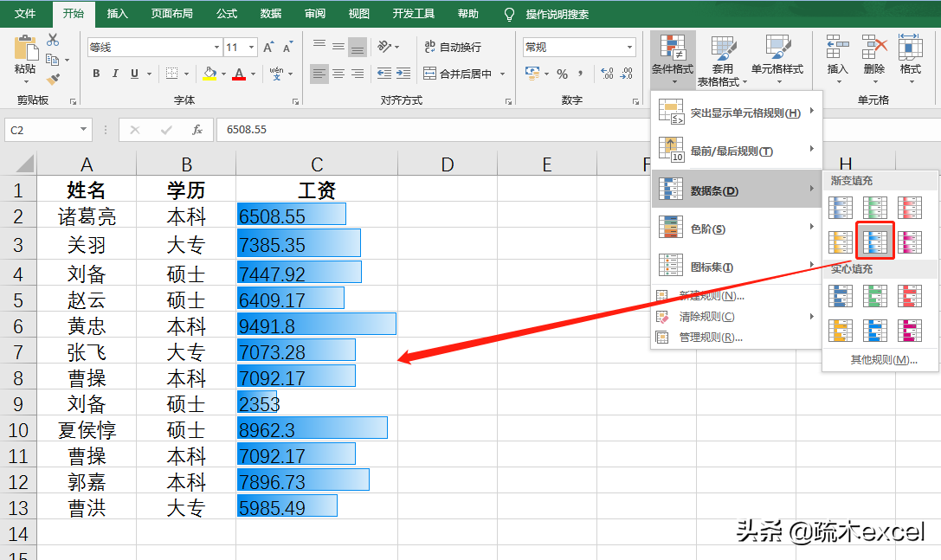The height and width of the screenshot is (560, 941).
Task: Click the cell borders icon
Action: point(171,74)
